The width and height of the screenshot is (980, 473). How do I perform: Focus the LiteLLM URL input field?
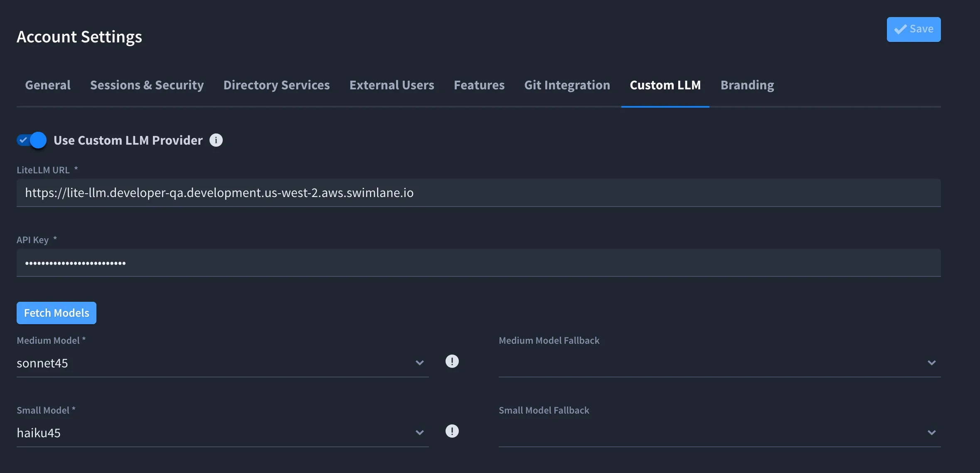point(478,193)
